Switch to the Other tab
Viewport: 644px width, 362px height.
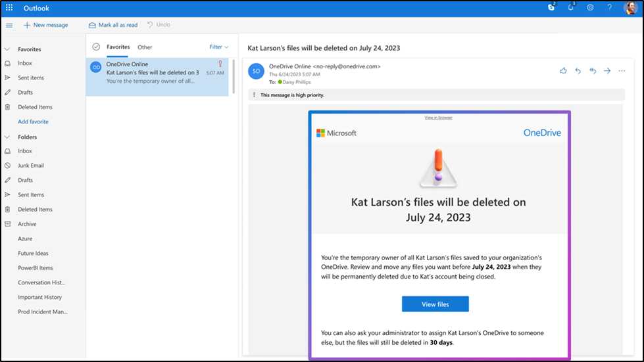pyautogui.click(x=145, y=47)
